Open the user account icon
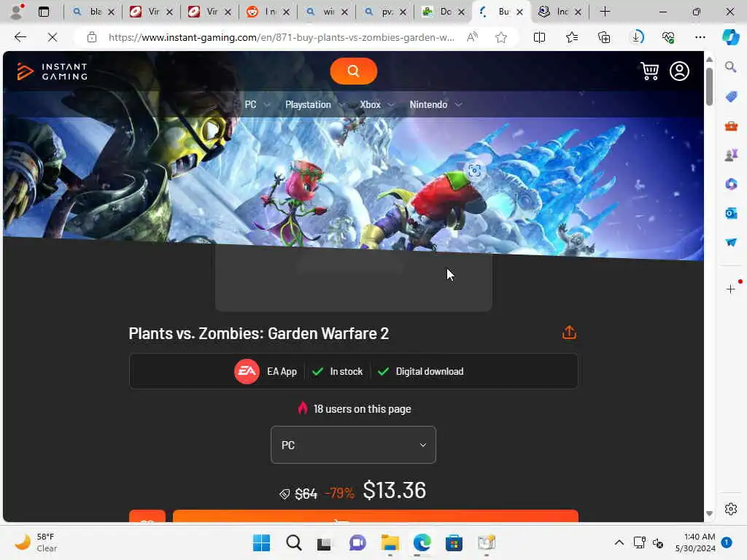The height and width of the screenshot is (560, 747). pos(679,71)
